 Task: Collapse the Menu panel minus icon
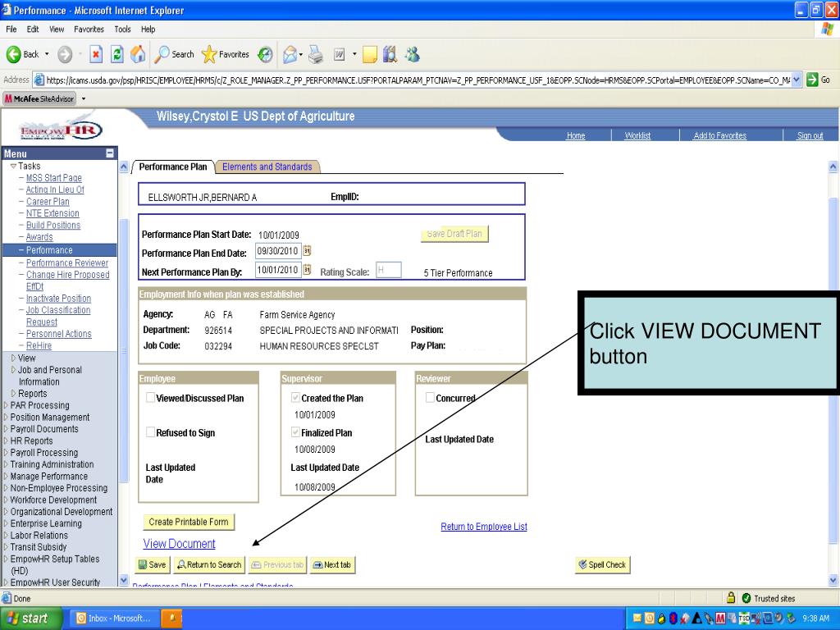click(110, 153)
